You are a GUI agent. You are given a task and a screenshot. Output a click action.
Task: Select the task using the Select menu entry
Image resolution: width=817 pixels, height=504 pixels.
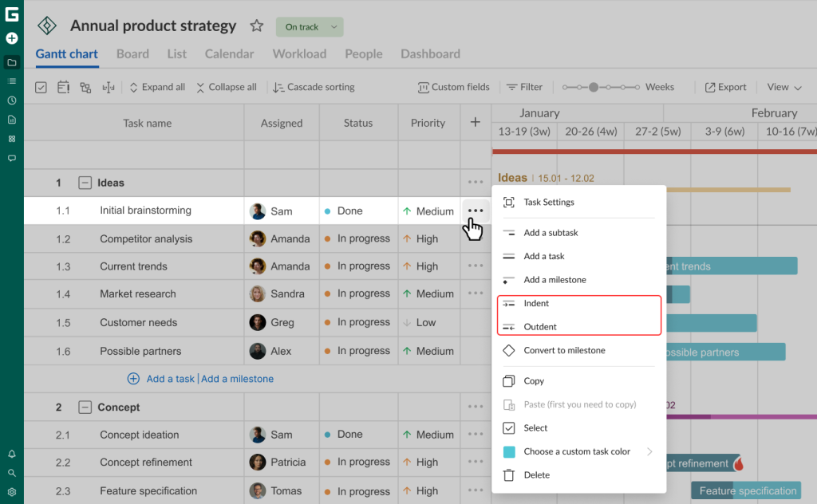pos(536,428)
